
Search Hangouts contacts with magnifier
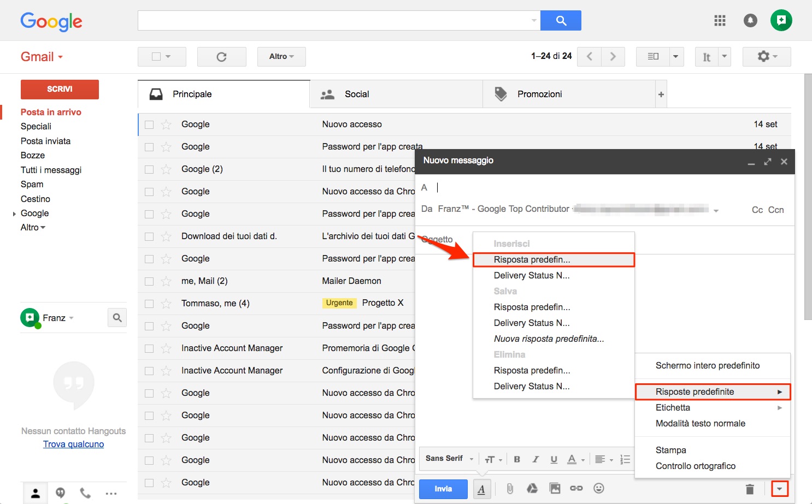coord(117,318)
